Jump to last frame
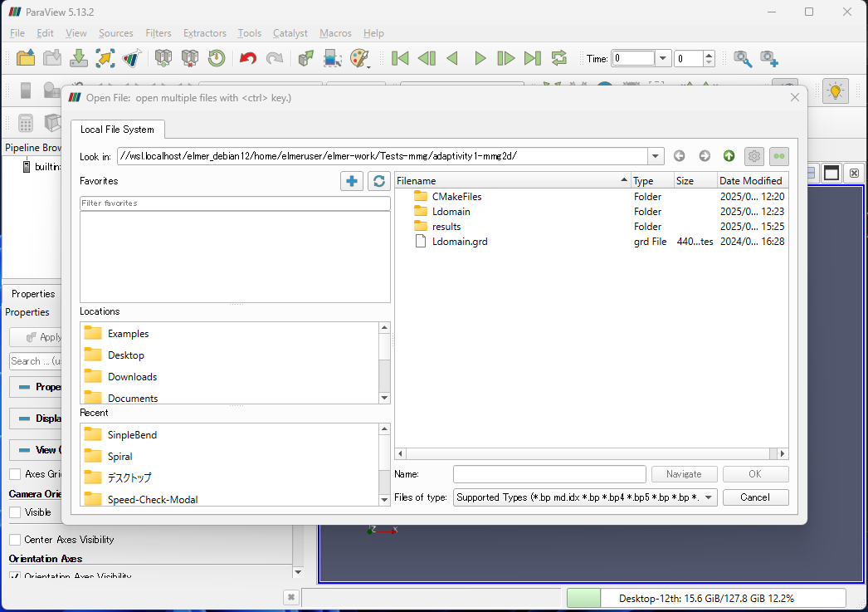Screen dimensions: 868x612 coord(533,58)
